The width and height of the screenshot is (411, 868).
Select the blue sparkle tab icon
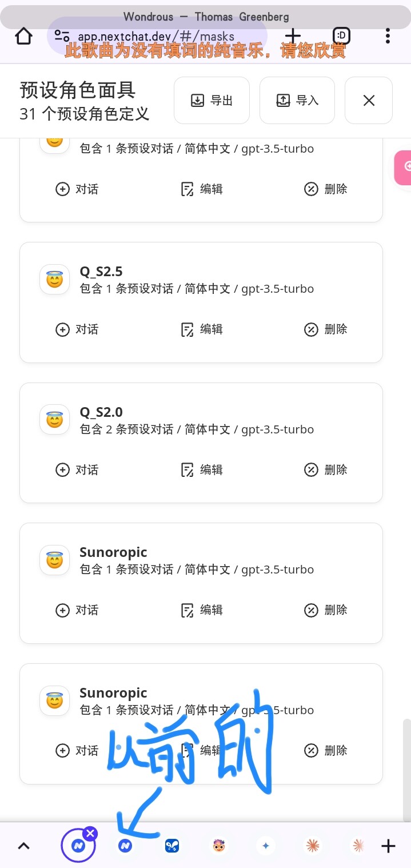(x=265, y=846)
